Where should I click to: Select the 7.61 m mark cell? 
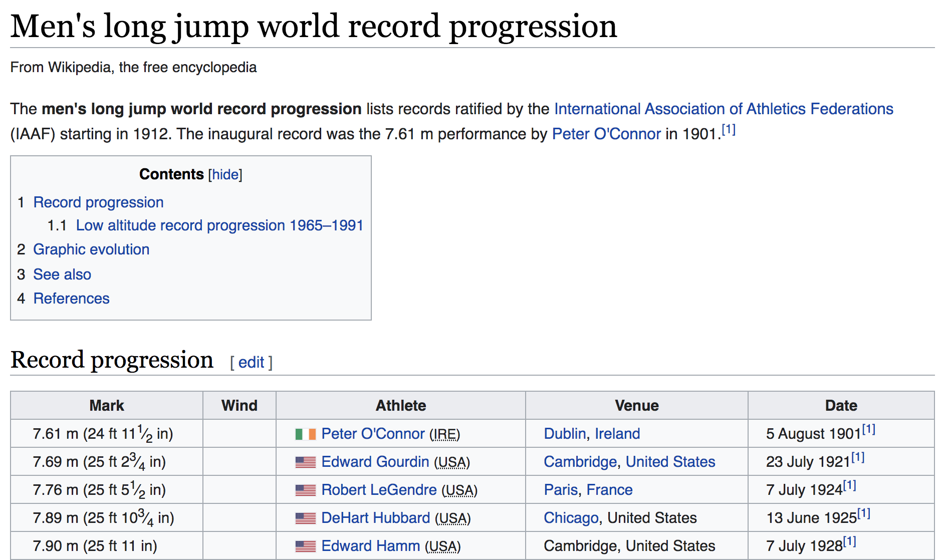[x=107, y=433]
